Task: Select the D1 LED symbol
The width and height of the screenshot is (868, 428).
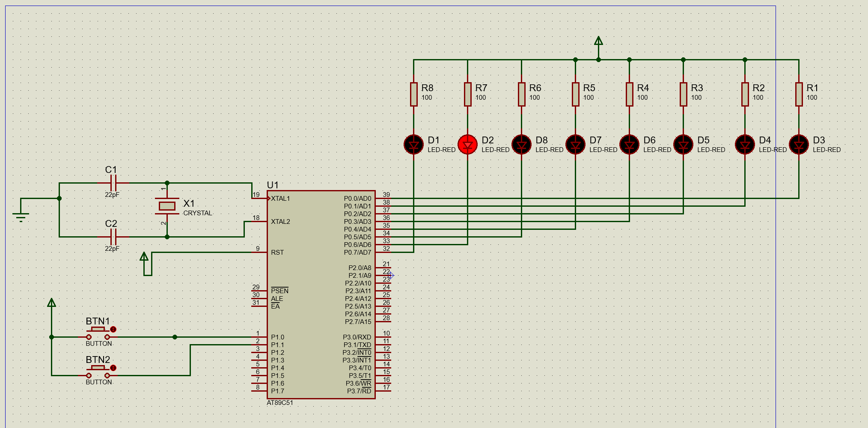Action: pos(413,145)
